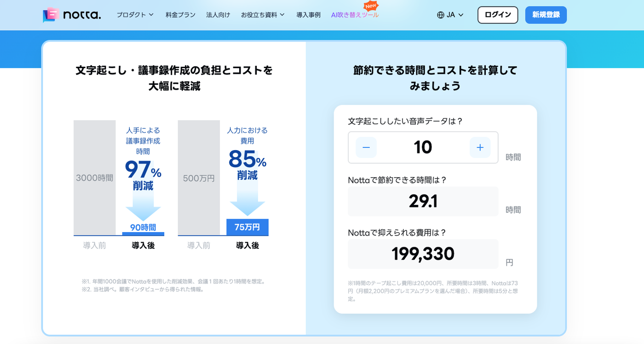The height and width of the screenshot is (344, 644).
Task: Click the Nottaで抑えられる費用は？ label
Action: (397, 233)
